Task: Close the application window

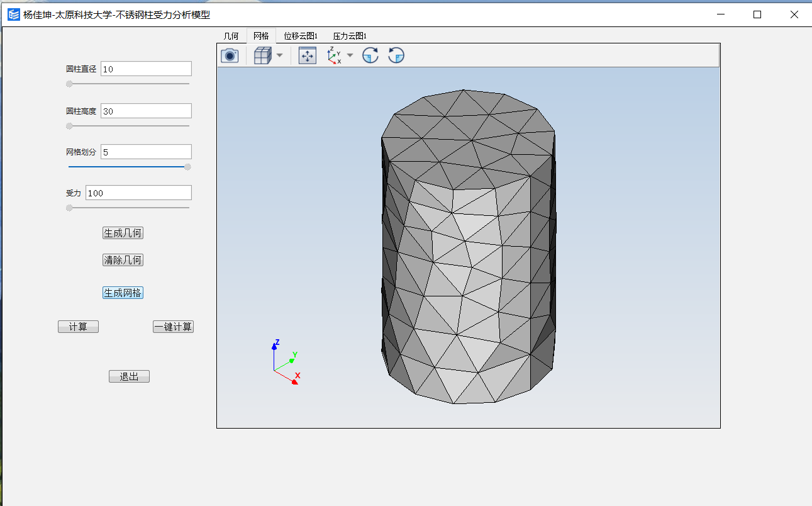Action: [794, 14]
